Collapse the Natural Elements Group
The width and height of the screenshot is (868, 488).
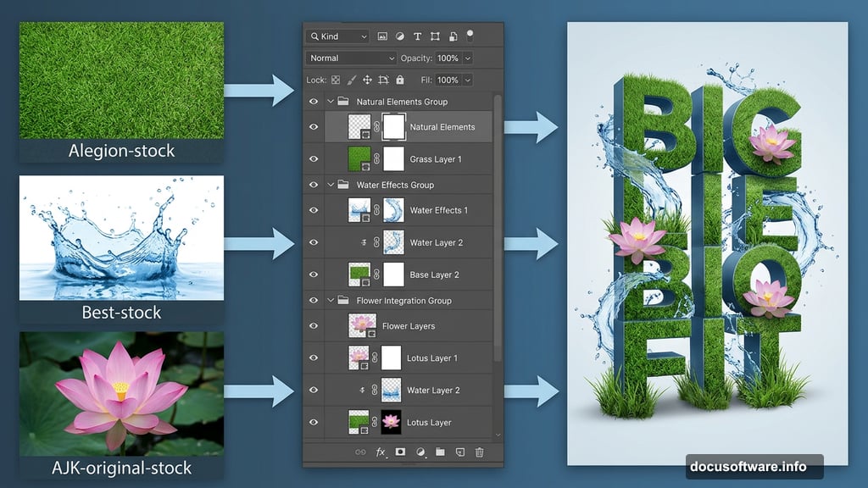point(331,101)
